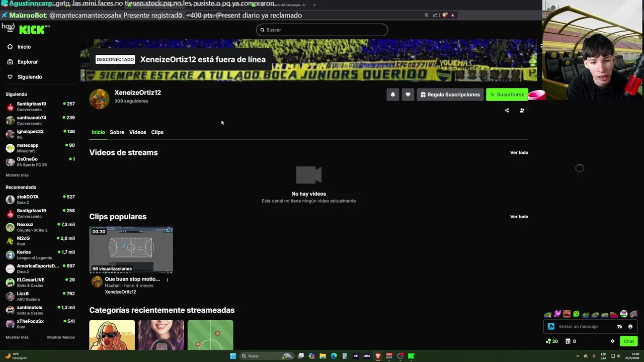Open M2cG recommended channel

[40, 241]
